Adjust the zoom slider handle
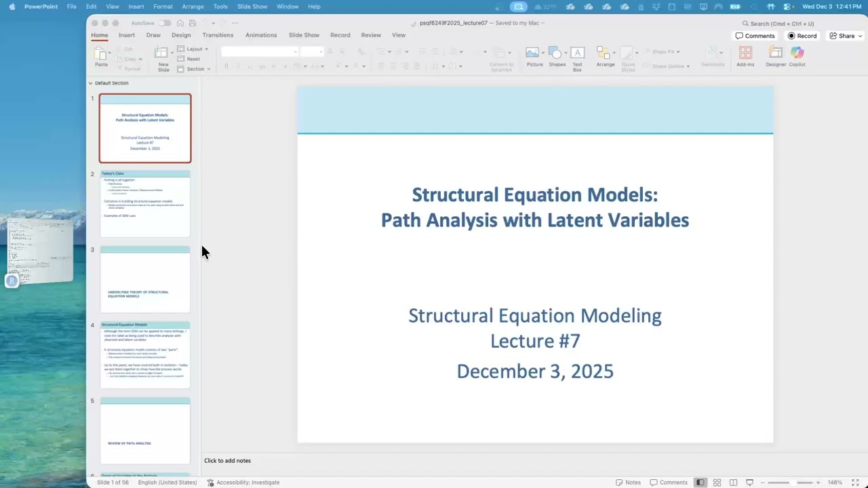This screenshot has width=868, height=488. (792, 483)
